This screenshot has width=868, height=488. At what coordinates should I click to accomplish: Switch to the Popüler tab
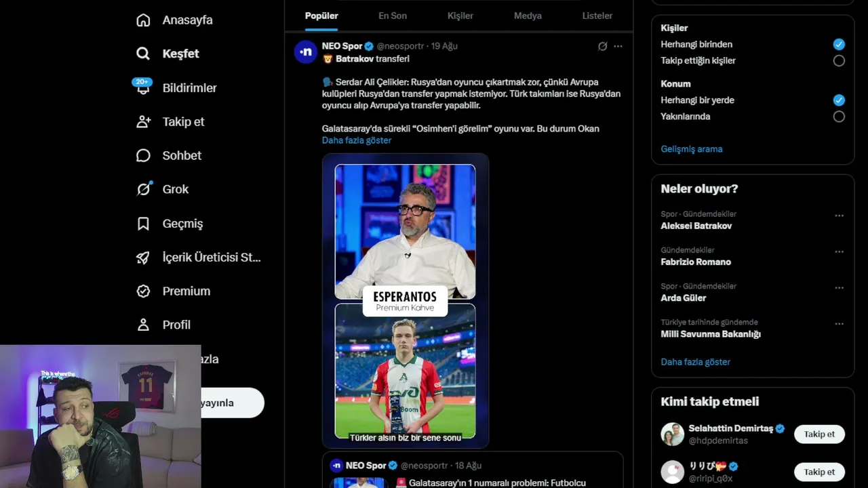[321, 16]
